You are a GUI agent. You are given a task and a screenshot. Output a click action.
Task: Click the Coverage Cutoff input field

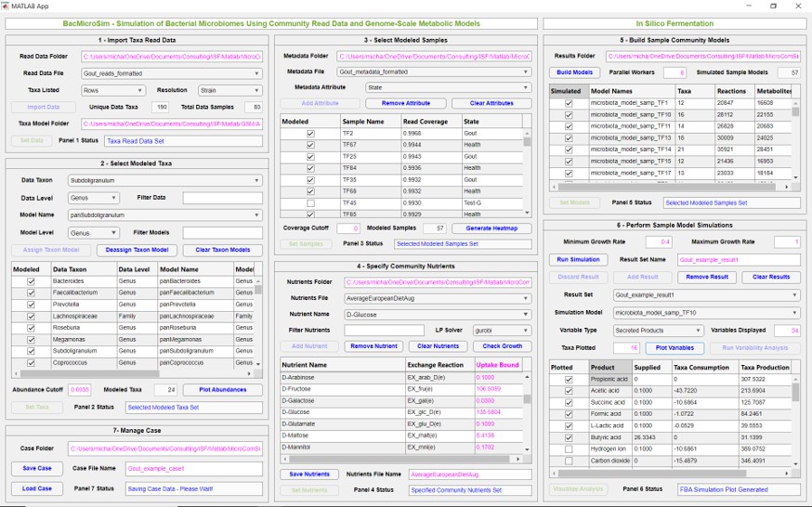(x=348, y=228)
